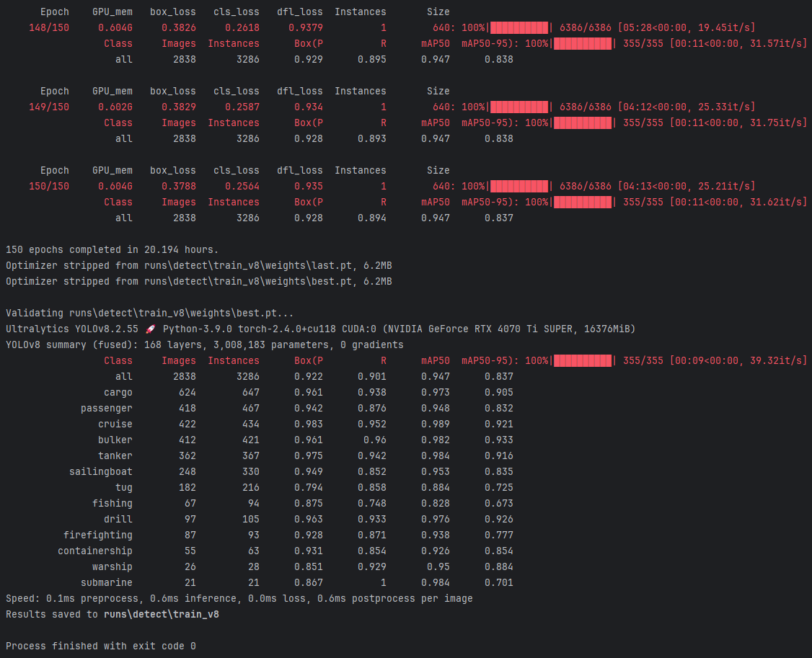Click the '150 epochs completed in 20.194 hours' line
Viewport: 812px width, 658px height.
click(112, 249)
